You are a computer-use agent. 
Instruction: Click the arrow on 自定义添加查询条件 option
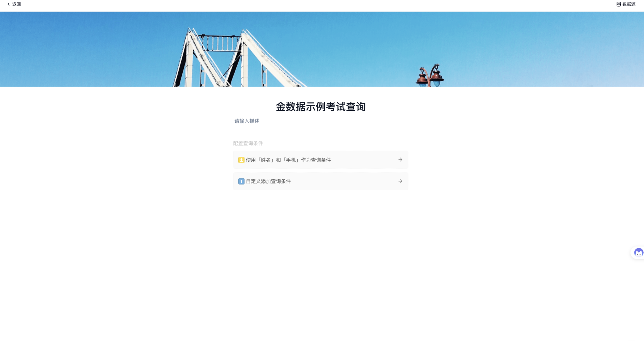[400, 181]
